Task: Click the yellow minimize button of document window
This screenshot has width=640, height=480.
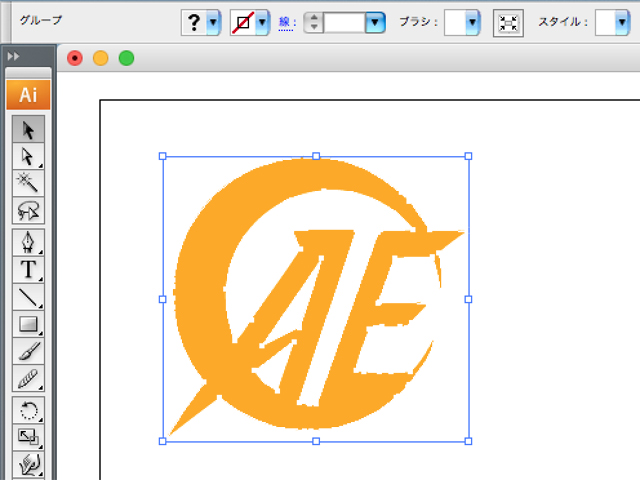Action: (x=100, y=58)
